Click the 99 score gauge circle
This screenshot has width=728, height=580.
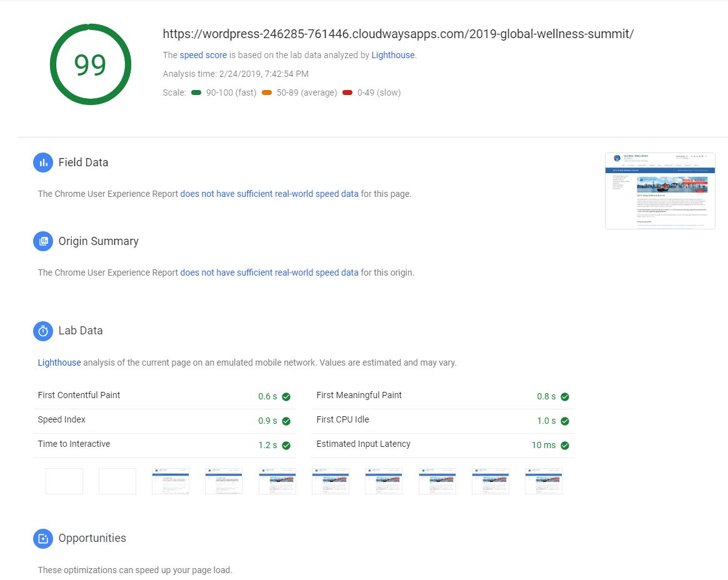pos(91,64)
